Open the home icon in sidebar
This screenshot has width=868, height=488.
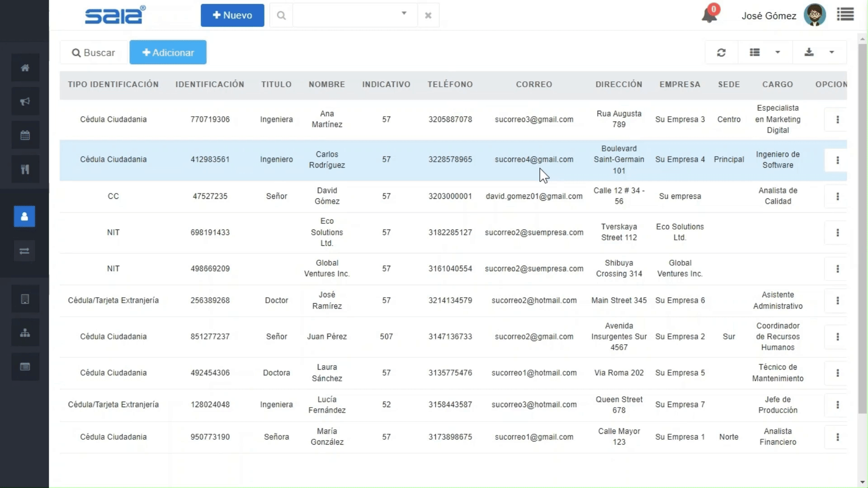[25, 68]
